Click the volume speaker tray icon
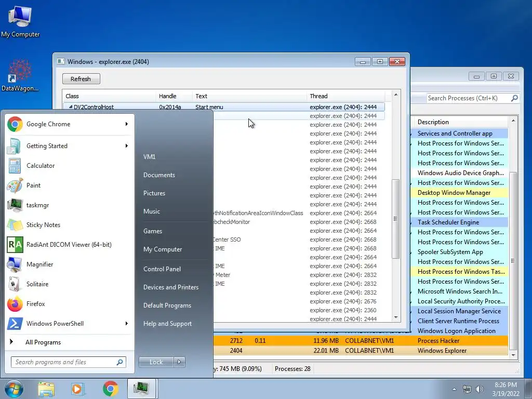 479,389
